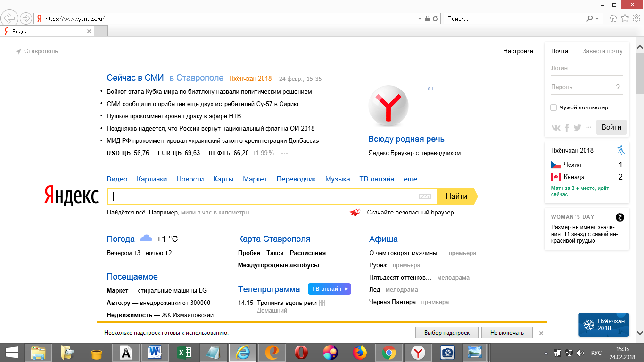Open browser Tools gear icon

[636, 18]
